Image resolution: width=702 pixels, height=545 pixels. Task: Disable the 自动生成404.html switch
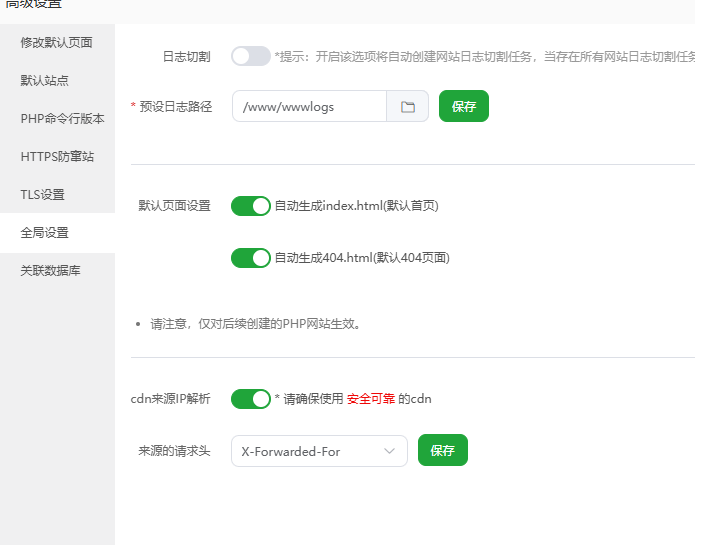(x=250, y=258)
